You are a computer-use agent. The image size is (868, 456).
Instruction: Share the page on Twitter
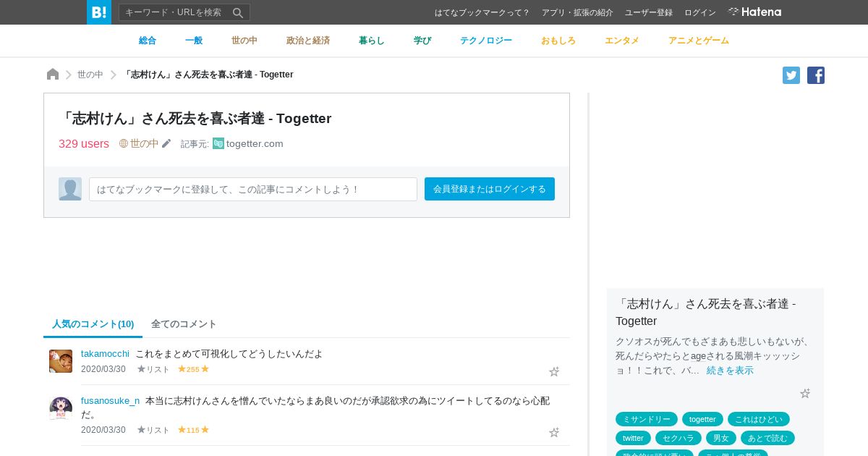791,75
